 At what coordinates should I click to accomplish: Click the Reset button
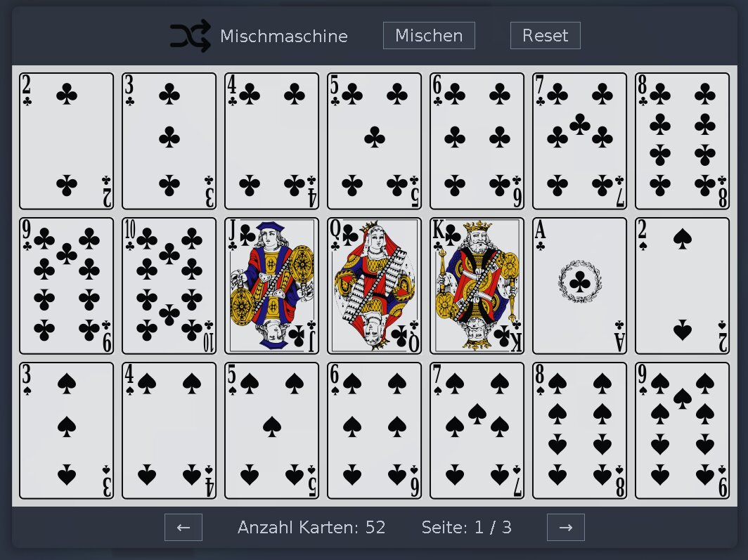pyautogui.click(x=546, y=35)
